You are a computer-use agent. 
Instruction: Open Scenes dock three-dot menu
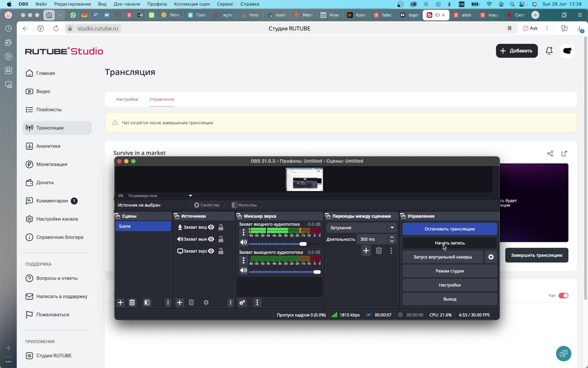[x=168, y=302]
